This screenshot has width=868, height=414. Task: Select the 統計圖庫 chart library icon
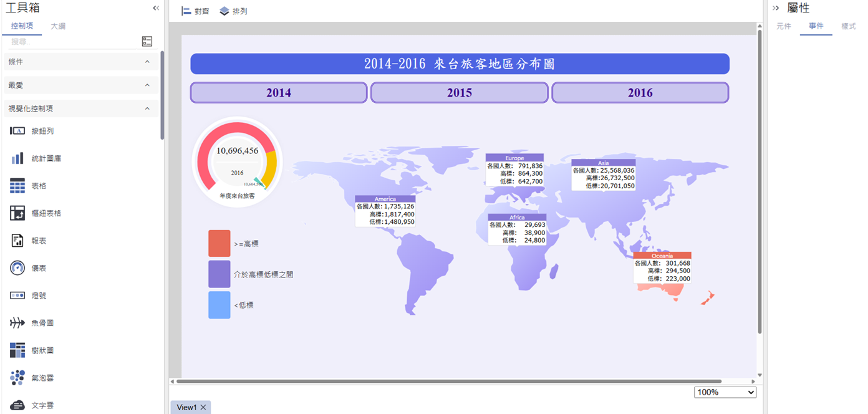17,158
